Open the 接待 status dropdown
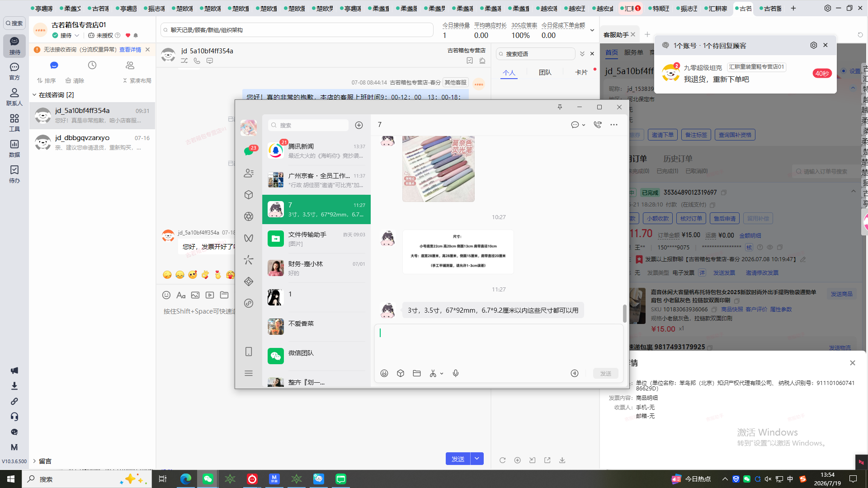Viewport: 868px width, 488px height. pyautogui.click(x=77, y=35)
